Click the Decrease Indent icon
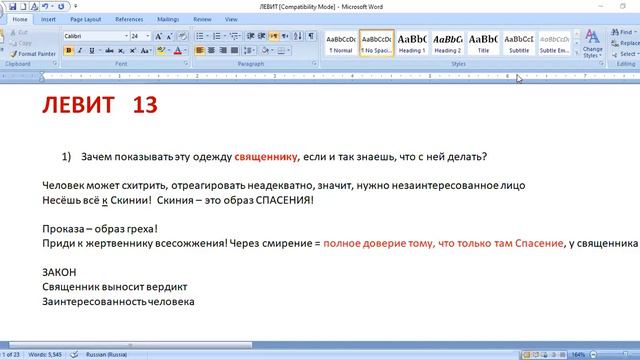640x360 pixels. tap(251, 36)
